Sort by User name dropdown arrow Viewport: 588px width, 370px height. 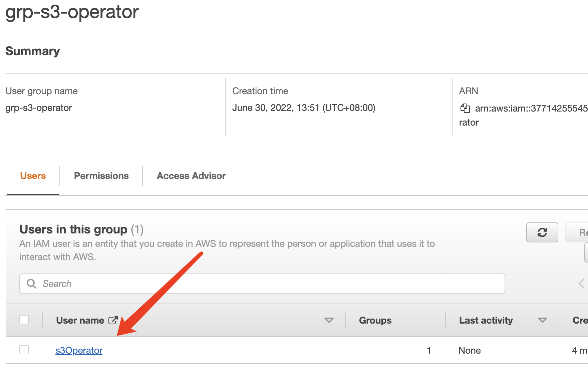click(329, 320)
